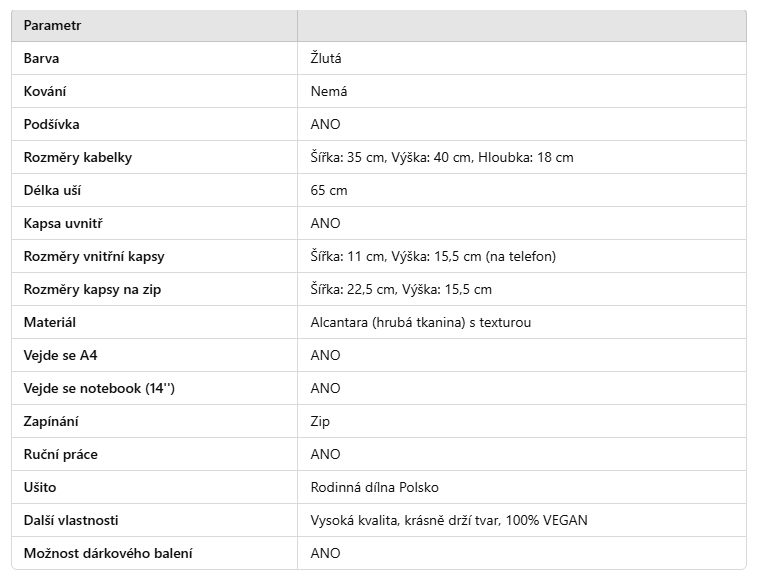Viewport: 783px width, 576px height.
Task: Select the inner pocket dimensions mentioning telefon
Action: coord(433,256)
